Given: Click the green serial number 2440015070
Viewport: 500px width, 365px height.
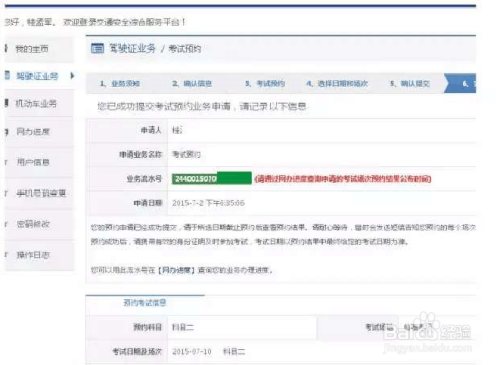Looking at the screenshot, I should 212,178.
